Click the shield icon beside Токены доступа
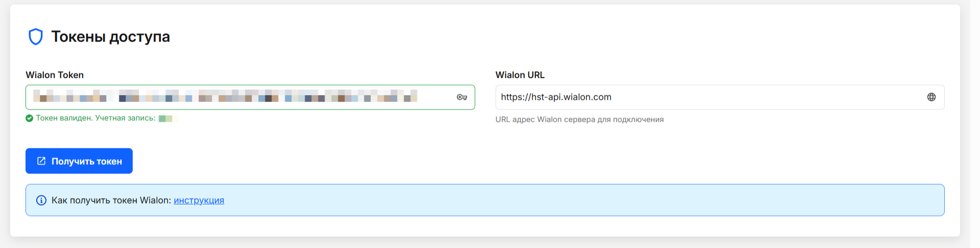The width and height of the screenshot is (980, 248). pyautogui.click(x=35, y=37)
